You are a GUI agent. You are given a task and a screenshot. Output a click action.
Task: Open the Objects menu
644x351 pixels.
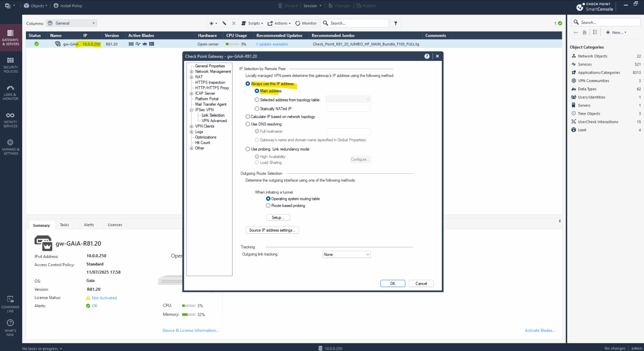(x=35, y=5)
